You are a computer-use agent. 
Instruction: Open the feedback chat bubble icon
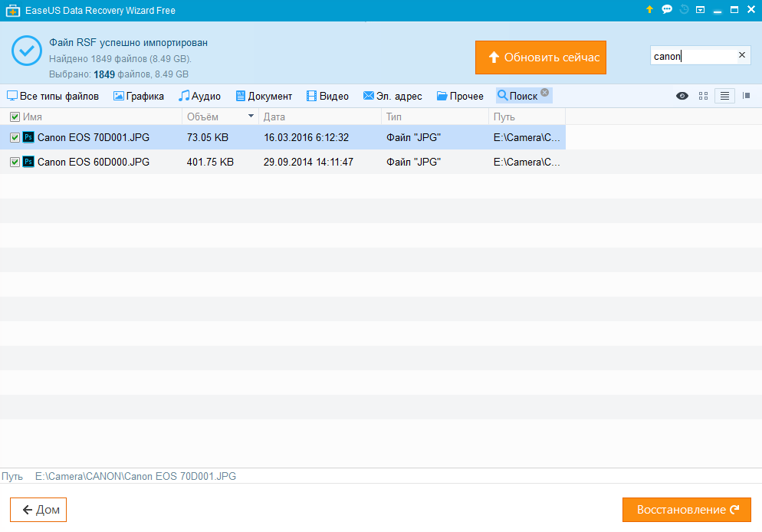pos(667,9)
